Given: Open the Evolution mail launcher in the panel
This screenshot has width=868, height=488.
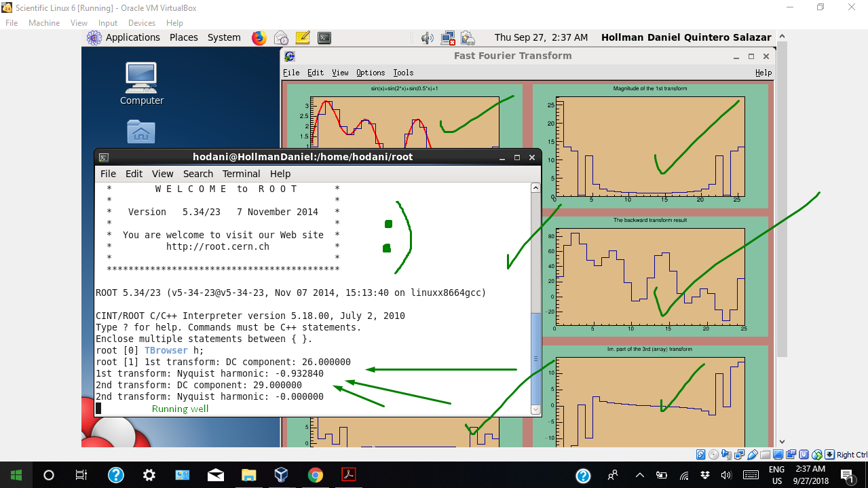Looking at the screenshot, I should point(281,38).
